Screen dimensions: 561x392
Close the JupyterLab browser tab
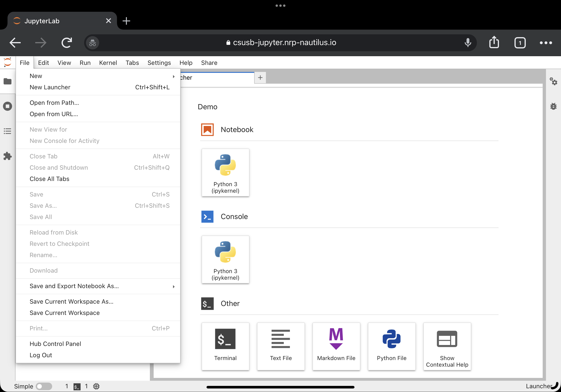(x=109, y=21)
